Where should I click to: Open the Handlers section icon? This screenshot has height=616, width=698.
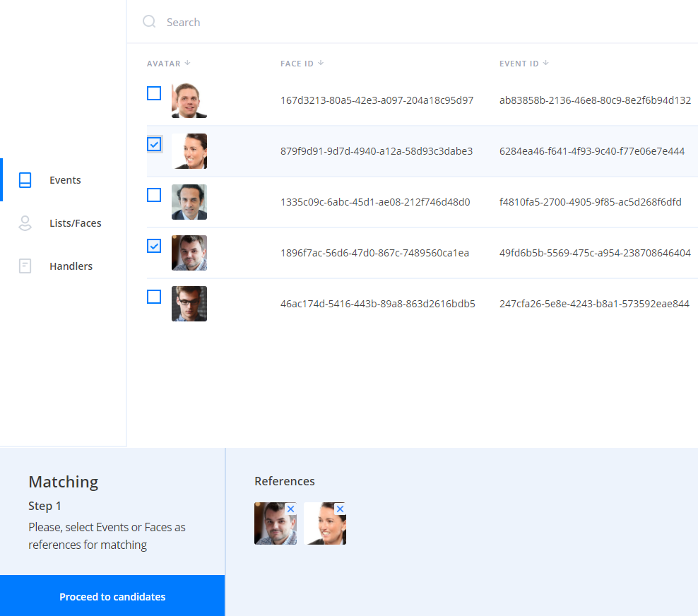pos(25,266)
